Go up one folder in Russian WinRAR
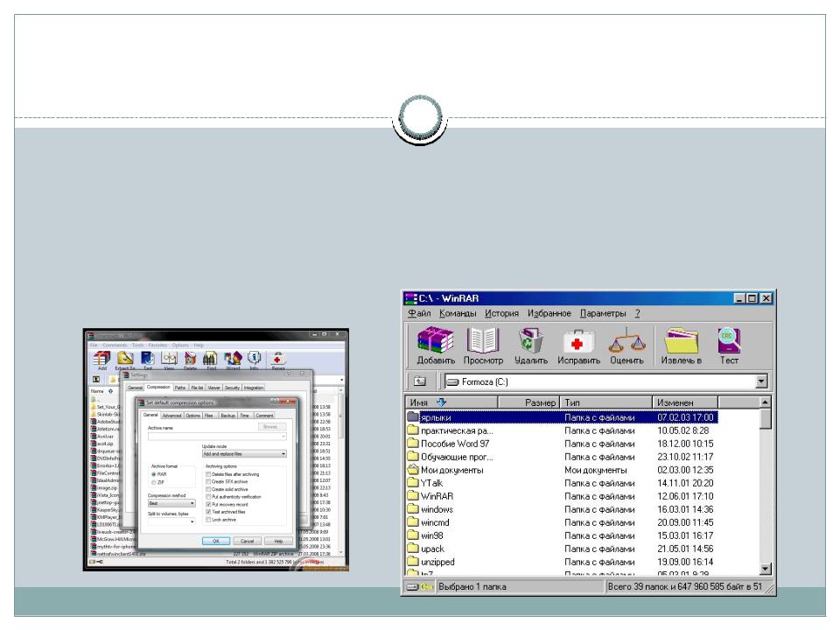The height and width of the screenshot is (630, 840). (420, 381)
